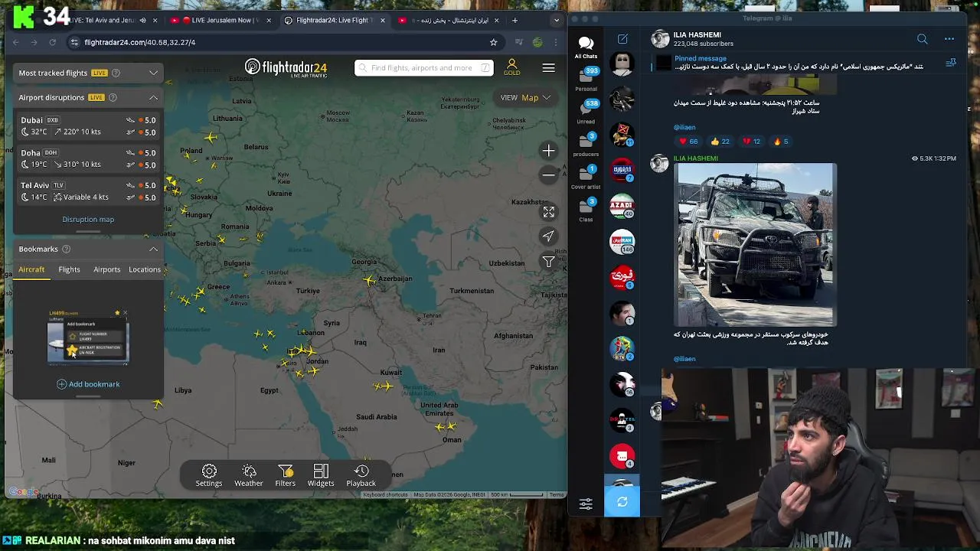Toggle the heart reaction with 66

[688, 142]
